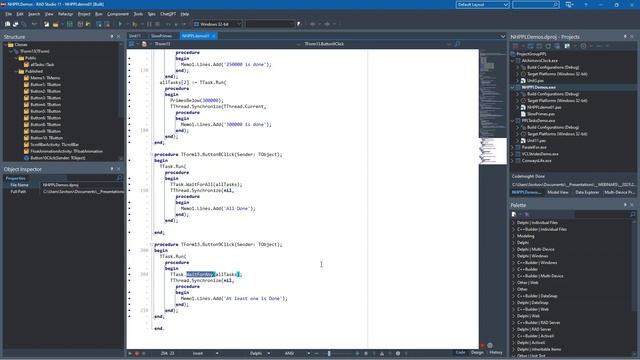The width and height of the screenshot is (640, 360).
Task: Expand Delphi | Individual Files palette category
Action: point(513,223)
